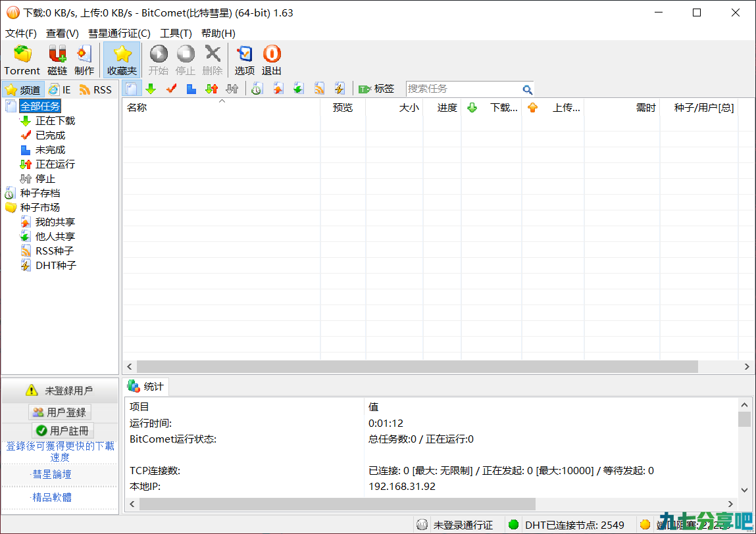Screen dimensions: 756x534
Task: Sort tasks by the 名称 column header
Action: (221, 107)
